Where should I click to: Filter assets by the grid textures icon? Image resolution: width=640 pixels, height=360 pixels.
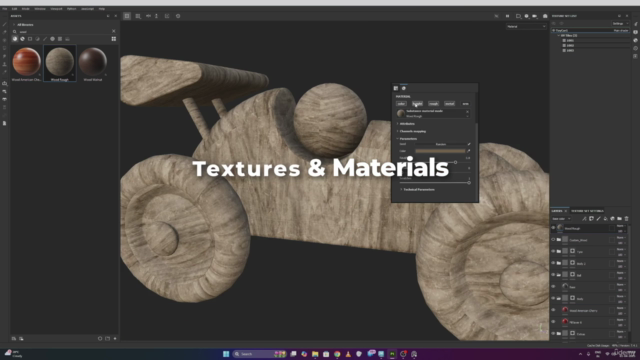[x=60, y=39]
